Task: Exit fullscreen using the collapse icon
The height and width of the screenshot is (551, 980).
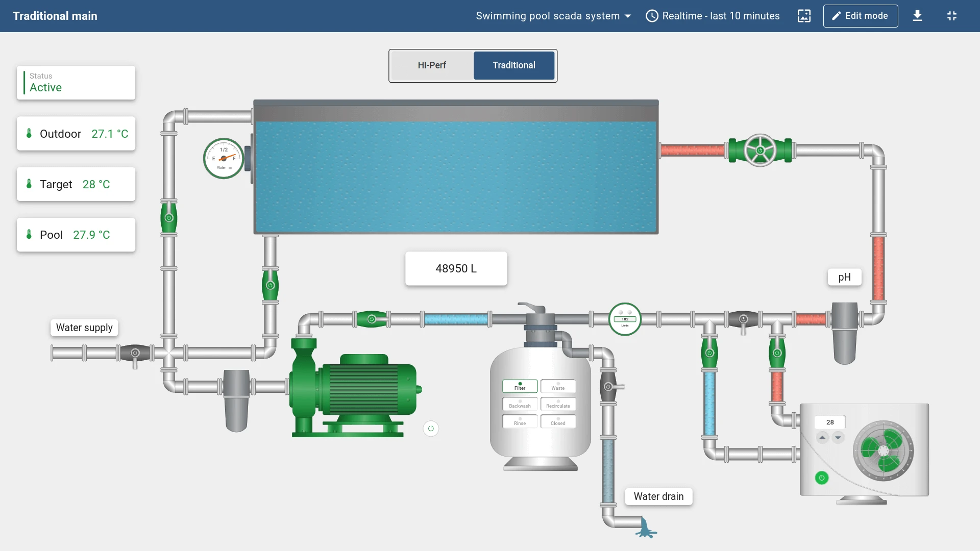Action: (x=952, y=16)
